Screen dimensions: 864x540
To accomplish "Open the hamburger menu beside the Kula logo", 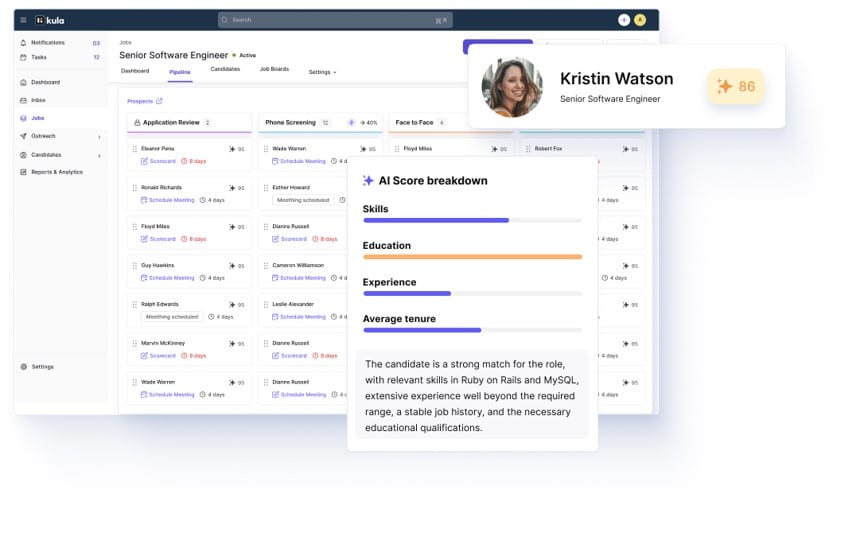I will pos(24,20).
